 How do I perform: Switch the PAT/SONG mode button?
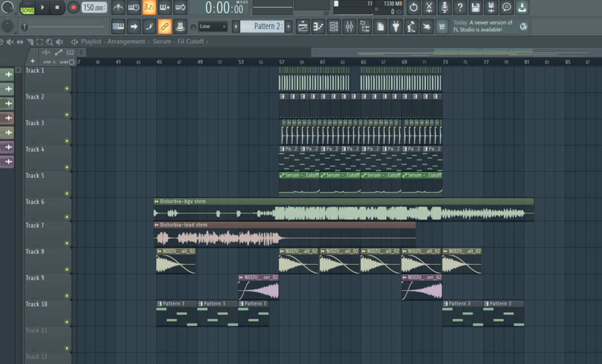pos(28,7)
